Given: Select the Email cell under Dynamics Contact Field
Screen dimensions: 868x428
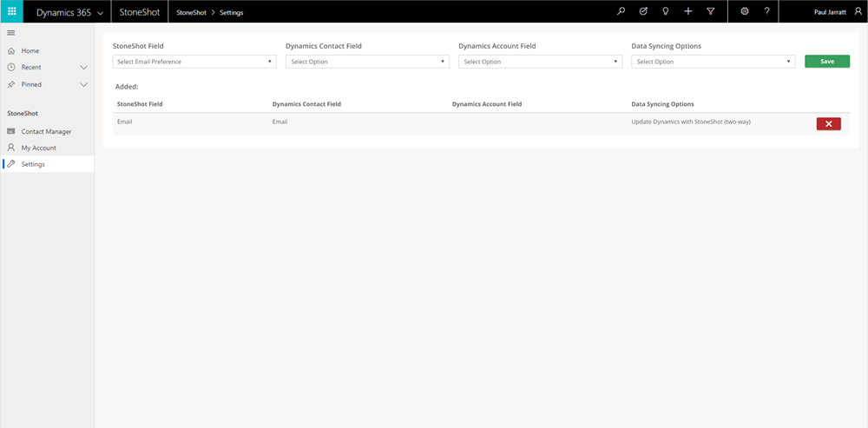Looking at the screenshot, I should tap(279, 122).
